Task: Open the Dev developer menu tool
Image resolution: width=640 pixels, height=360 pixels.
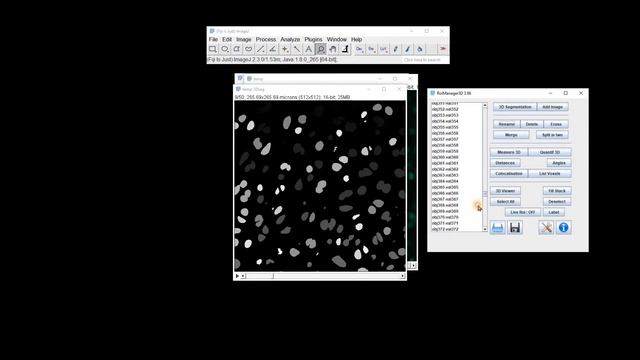Action: pos(359,49)
